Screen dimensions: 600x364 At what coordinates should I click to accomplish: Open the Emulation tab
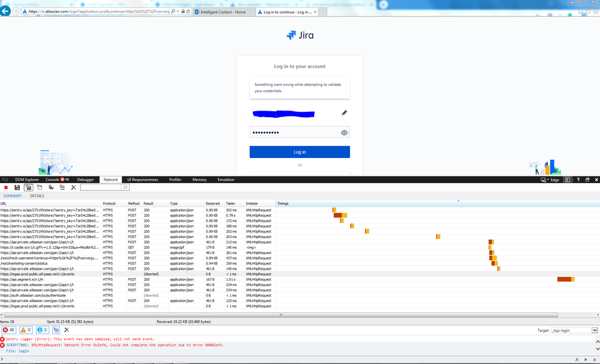click(226, 180)
